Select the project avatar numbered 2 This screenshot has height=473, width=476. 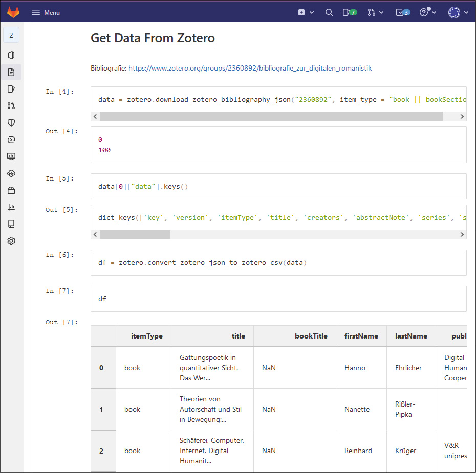pos(11,35)
